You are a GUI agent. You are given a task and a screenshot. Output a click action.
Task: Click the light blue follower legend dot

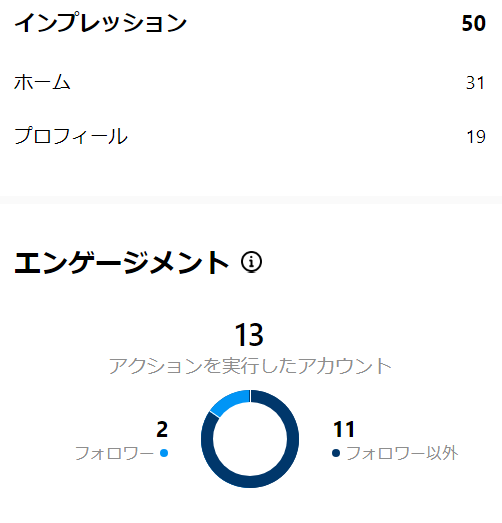164,453
